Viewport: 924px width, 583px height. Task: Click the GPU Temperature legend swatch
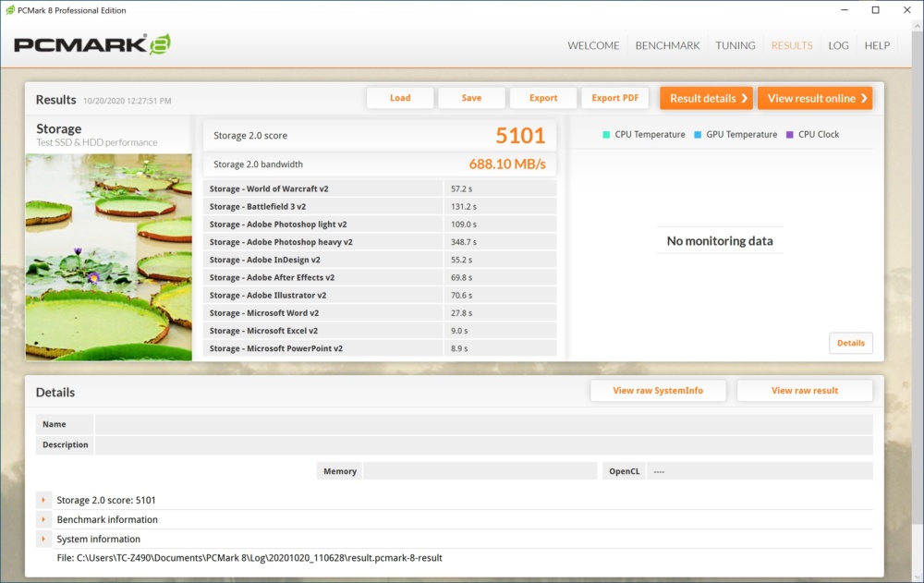[698, 134]
